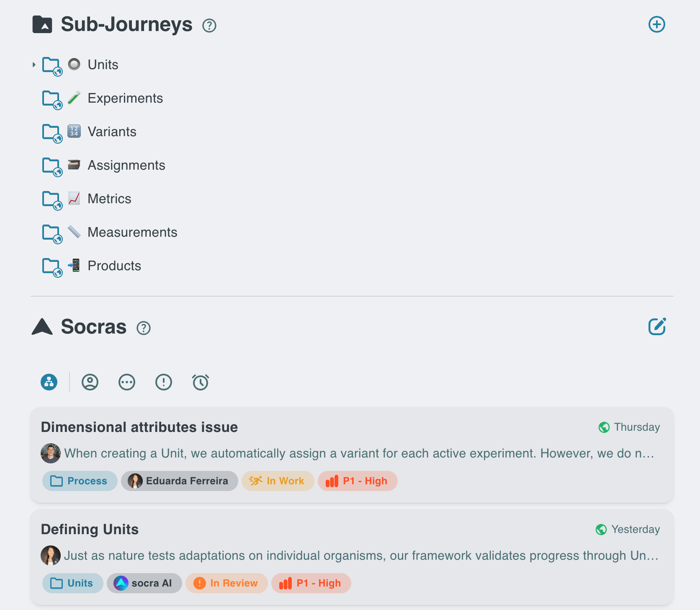Open the Dimensional attributes issue card
The image size is (700, 610).
coord(139,427)
